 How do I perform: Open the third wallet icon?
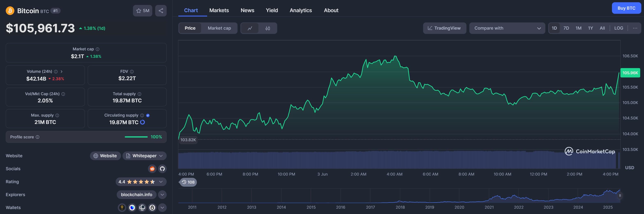click(142, 207)
